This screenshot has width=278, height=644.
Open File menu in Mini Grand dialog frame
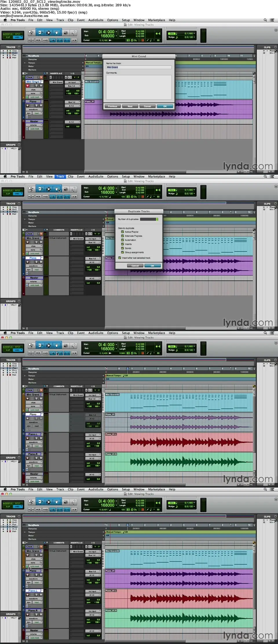(31, 20)
